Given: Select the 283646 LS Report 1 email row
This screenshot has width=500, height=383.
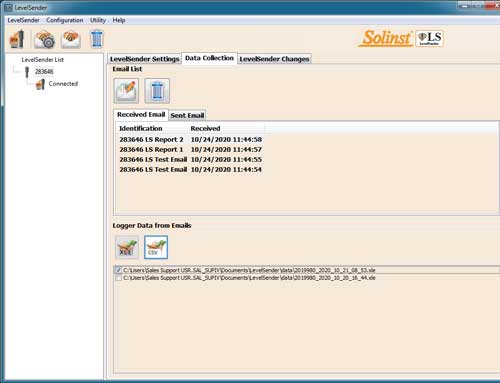Looking at the screenshot, I should [x=191, y=149].
